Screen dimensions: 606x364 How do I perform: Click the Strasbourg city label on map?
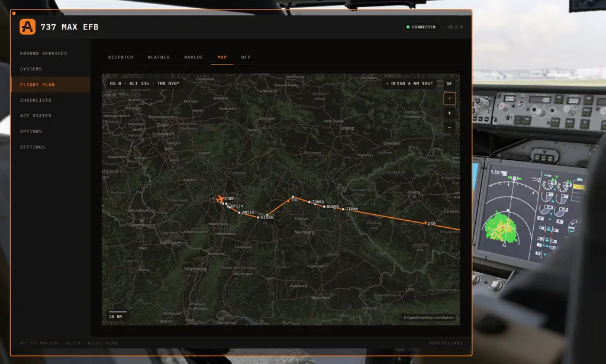[195, 269]
